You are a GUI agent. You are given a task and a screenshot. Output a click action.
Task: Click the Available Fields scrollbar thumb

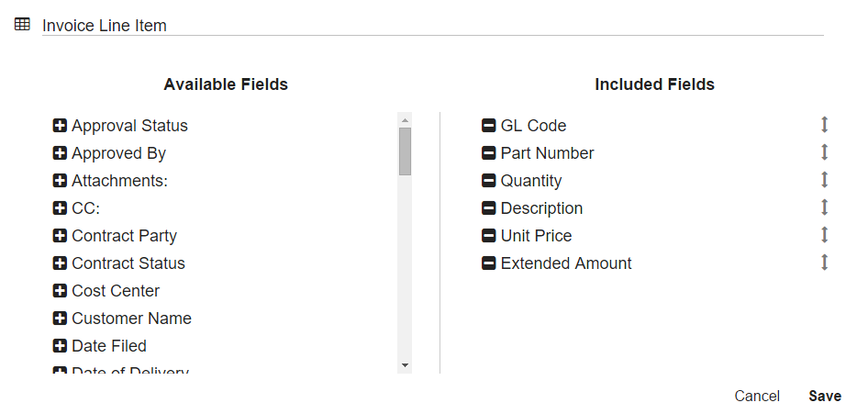(405, 151)
